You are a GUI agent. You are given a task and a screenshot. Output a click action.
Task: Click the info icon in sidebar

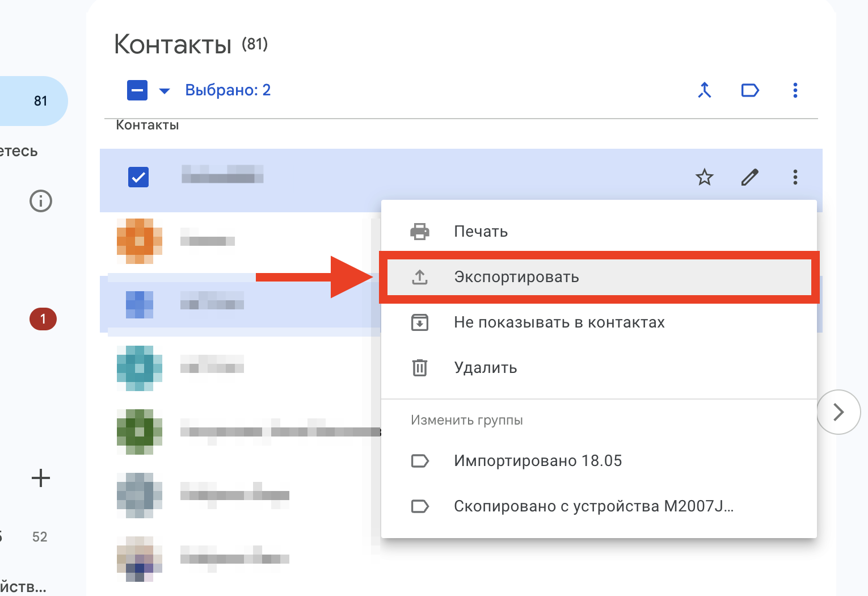tap(40, 201)
